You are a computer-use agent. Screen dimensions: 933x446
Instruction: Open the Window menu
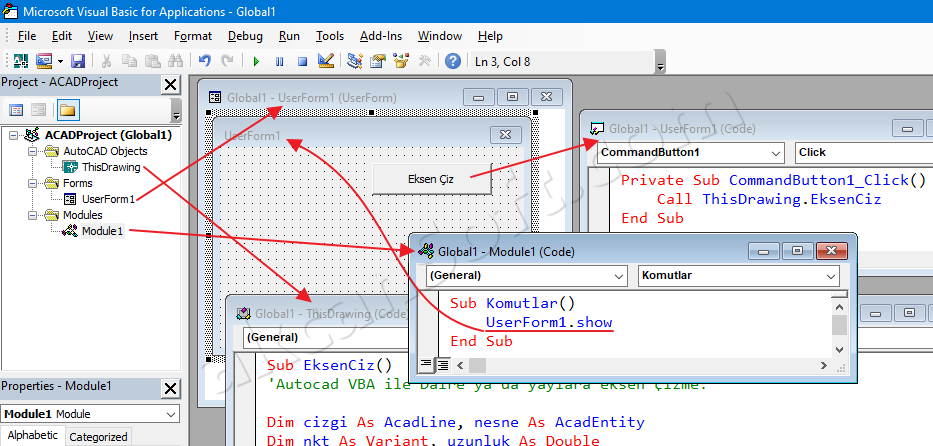pos(440,36)
